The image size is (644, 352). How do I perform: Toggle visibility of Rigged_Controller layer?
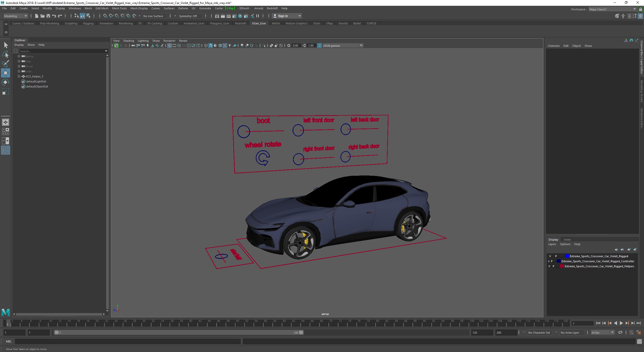pos(549,261)
